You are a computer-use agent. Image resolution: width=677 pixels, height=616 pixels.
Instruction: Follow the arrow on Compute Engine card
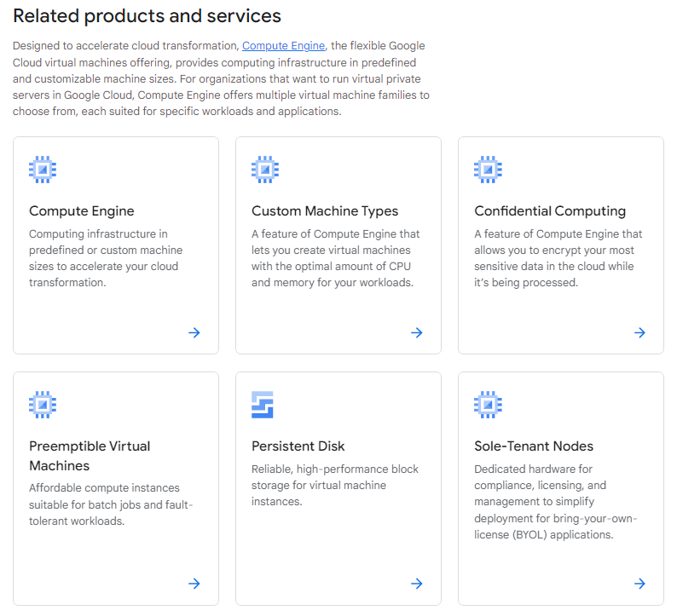(x=194, y=332)
